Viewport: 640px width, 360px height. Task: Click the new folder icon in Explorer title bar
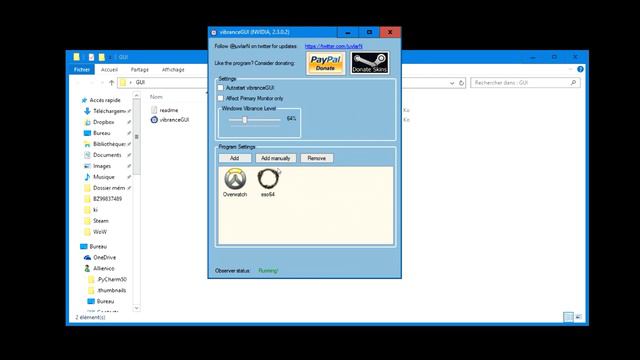pos(101,57)
